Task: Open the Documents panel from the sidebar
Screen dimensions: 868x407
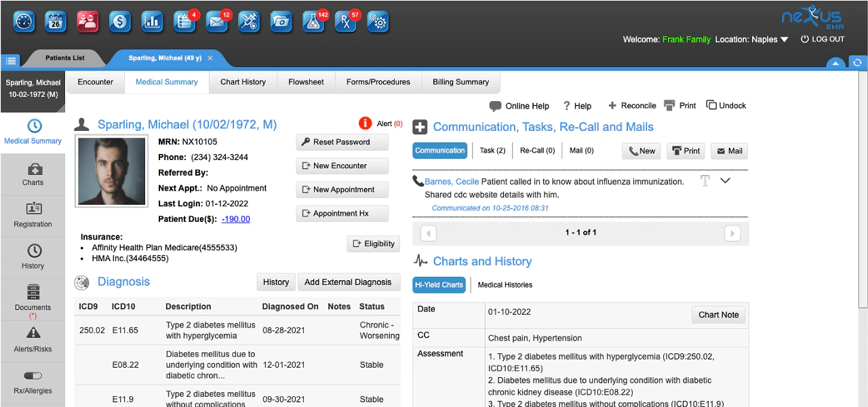Action: click(x=33, y=301)
